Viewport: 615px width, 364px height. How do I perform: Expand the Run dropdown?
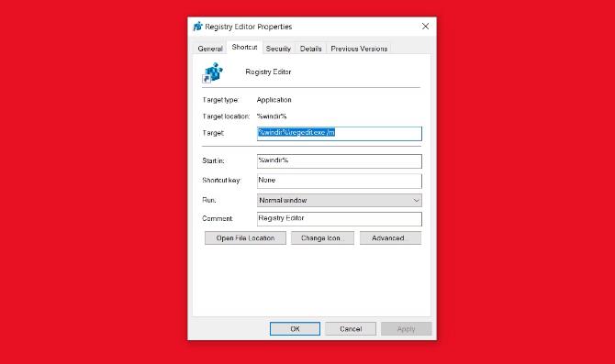pyautogui.click(x=340, y=200)
